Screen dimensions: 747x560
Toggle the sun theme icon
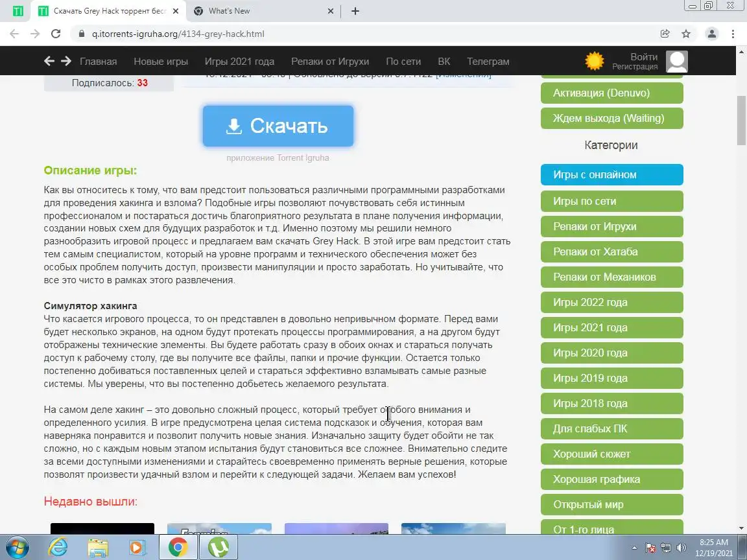click(595, 62)
